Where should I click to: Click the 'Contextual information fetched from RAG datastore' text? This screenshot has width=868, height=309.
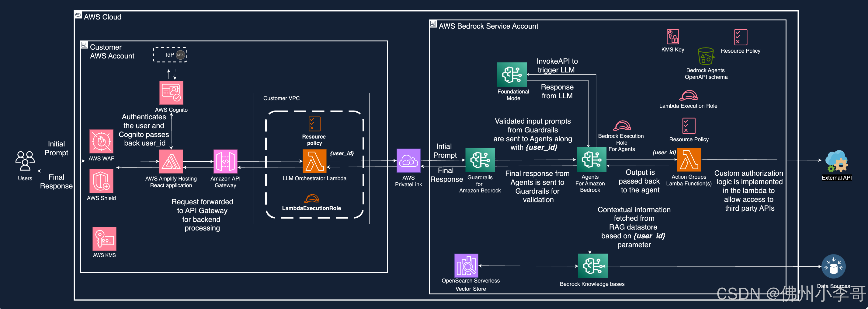[634, 227]
